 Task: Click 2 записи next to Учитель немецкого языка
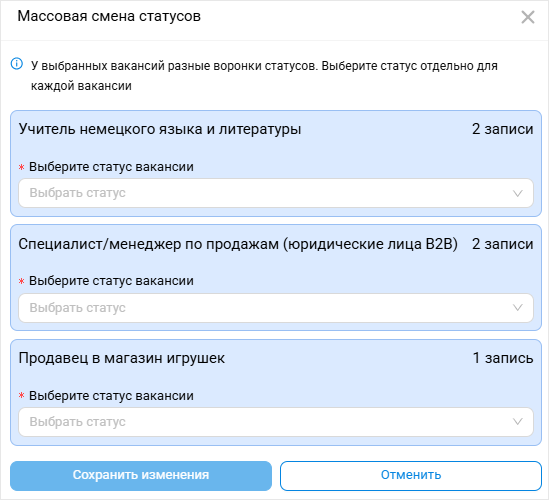502,129
